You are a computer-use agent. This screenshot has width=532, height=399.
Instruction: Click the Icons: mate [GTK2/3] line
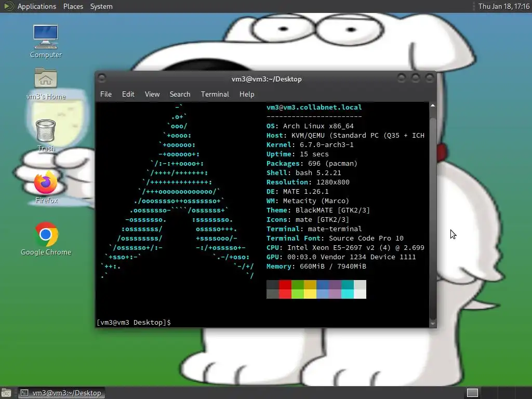pos(308,220)
